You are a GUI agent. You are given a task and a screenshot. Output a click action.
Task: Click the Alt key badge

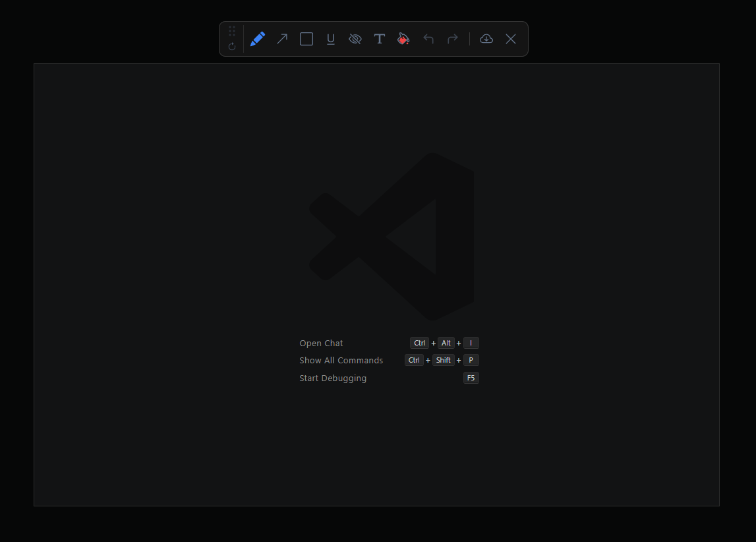[446, 343]
